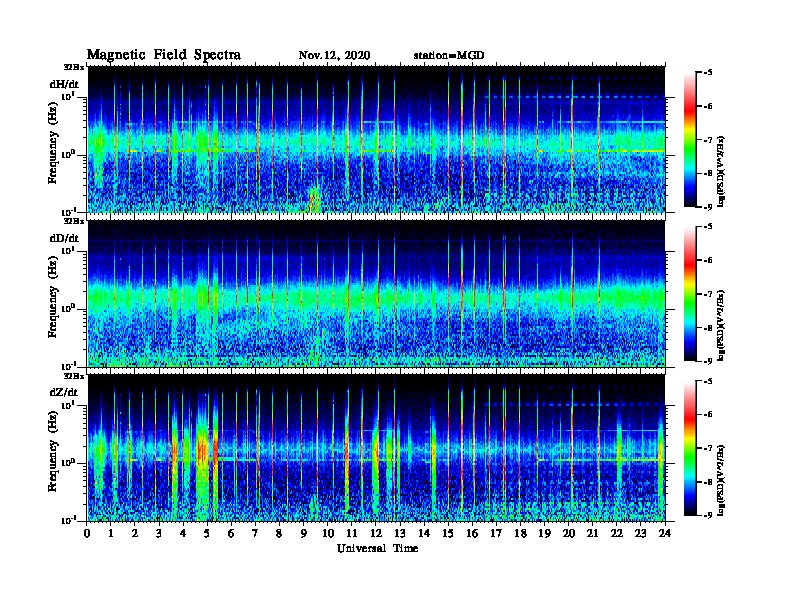Viewport: 792px width, 612px height.
Task: Click the -9 value on dH/dt color bar
Action: (x=707, y=207)
